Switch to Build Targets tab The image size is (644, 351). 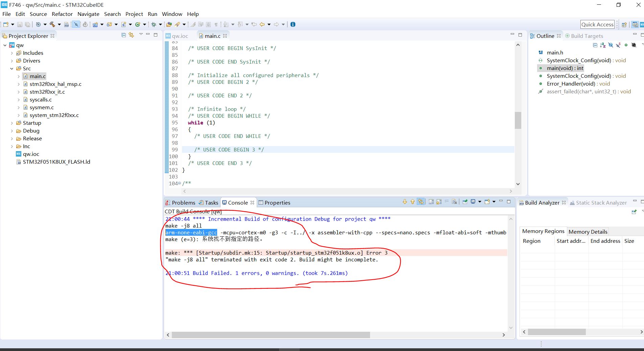tap(584, 36)
